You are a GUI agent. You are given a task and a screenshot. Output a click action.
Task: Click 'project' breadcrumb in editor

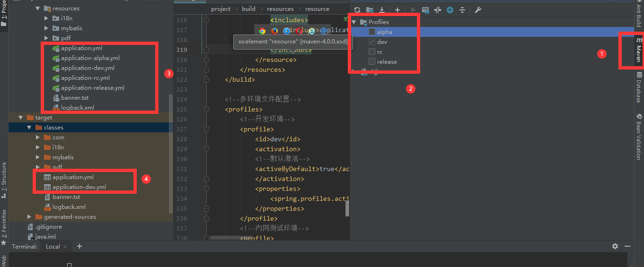click(221, 9)
